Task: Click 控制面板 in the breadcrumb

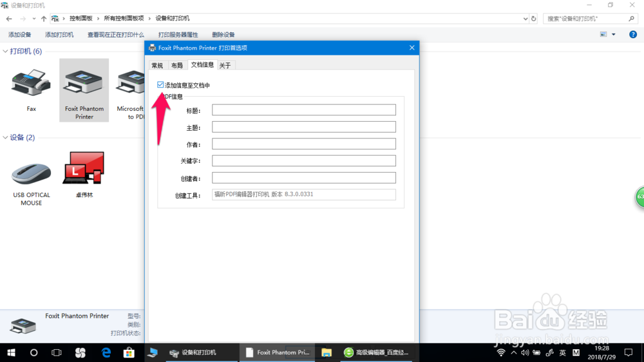Action: (81, 19)
